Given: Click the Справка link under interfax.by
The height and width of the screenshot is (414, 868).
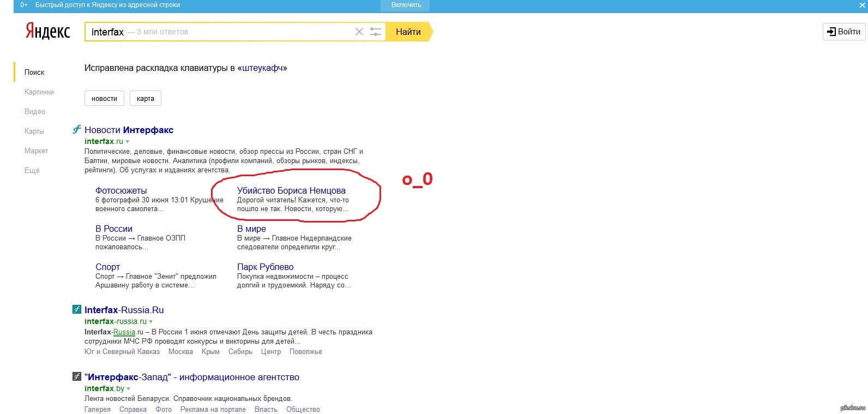Looking at the screenshot, I should 133,409.
